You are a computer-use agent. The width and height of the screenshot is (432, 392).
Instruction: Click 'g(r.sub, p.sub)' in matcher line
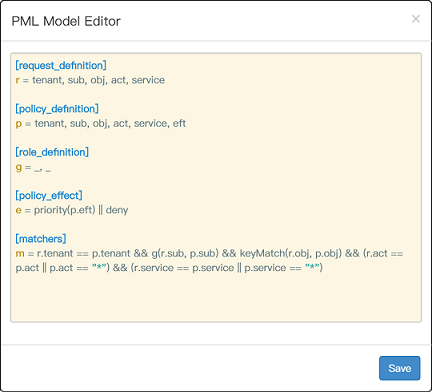click(185, 253)
